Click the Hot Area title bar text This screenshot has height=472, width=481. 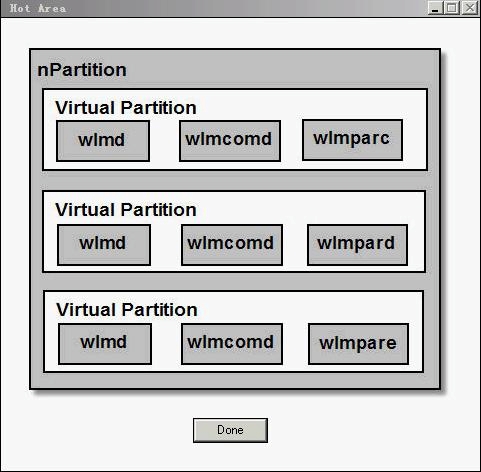tap(38, 8)
